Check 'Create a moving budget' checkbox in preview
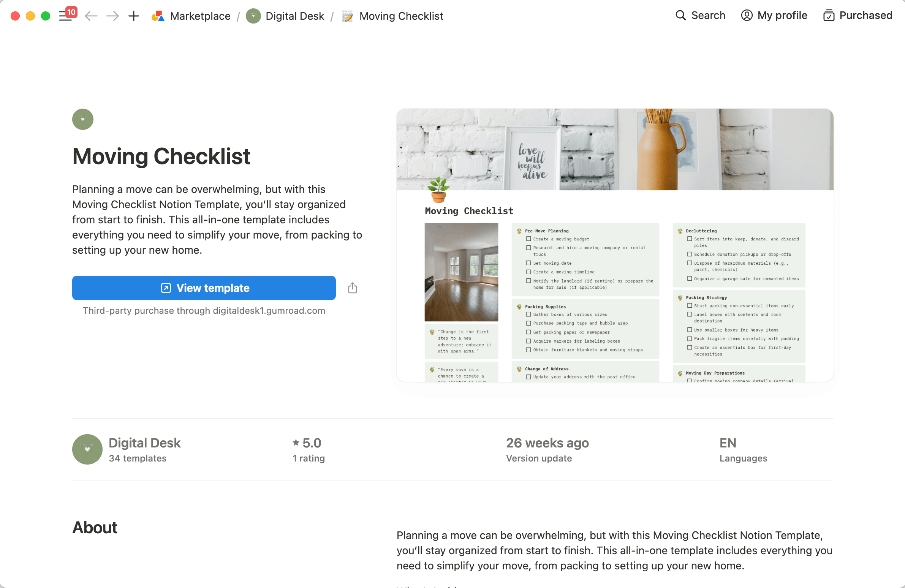The width and height of the screenshot is (905, 588). pyautogui.click(x=528, y=239)
